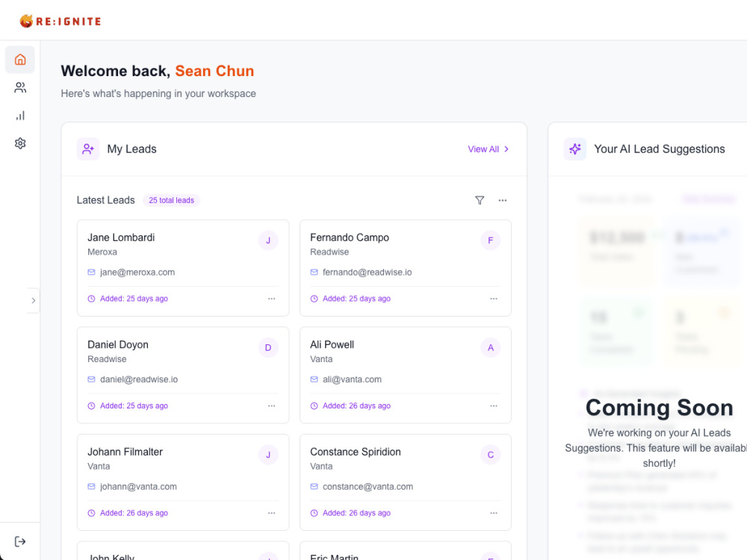Click email jane@meroxa.com
This screenshot has width=747, height=560.
pyautogui.click(x=137, y=273)
